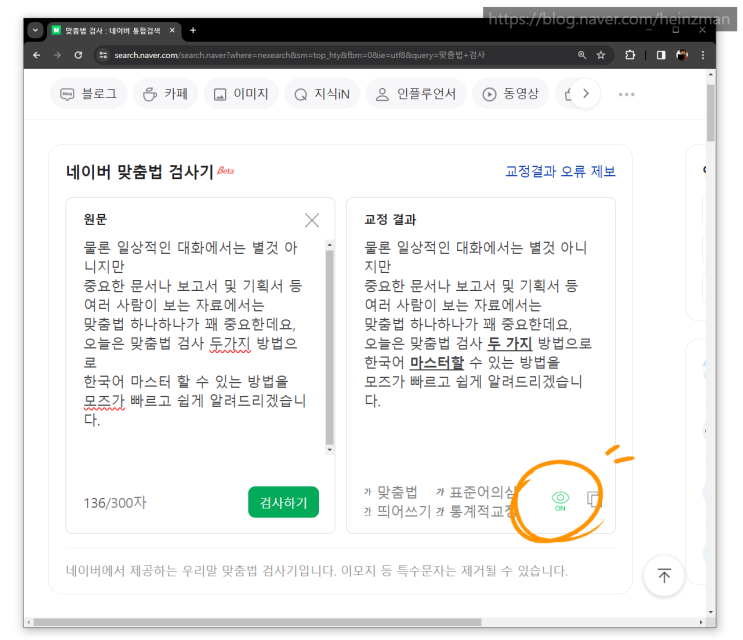Click the 원문 box scroll down arrow
The image size is (743, 640).
(329, 449)
